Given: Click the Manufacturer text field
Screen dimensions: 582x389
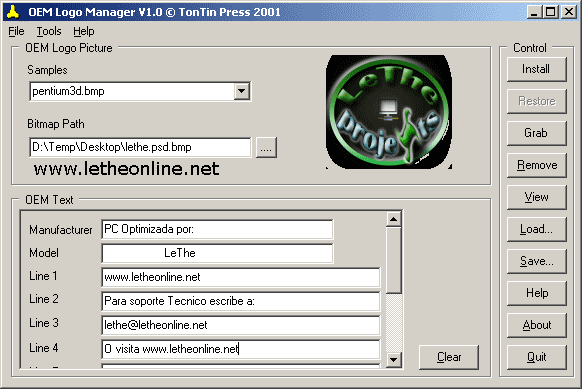Looking at the screenshot, I should (x=217, y=229).
